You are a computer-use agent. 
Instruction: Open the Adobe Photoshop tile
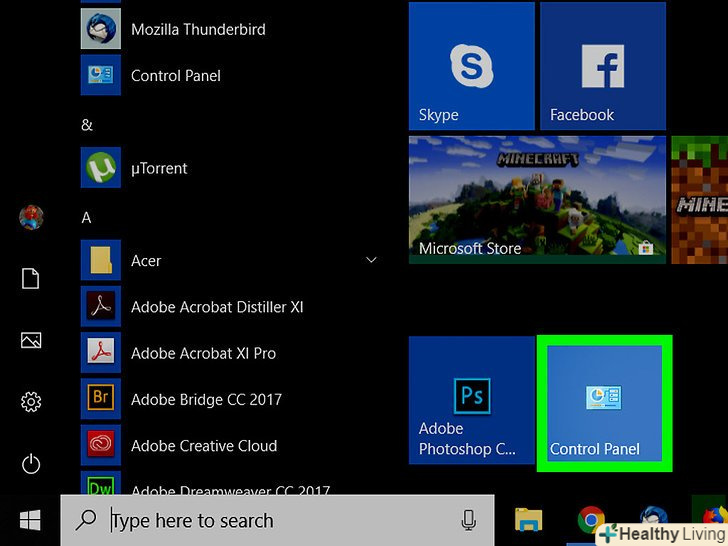472,400
